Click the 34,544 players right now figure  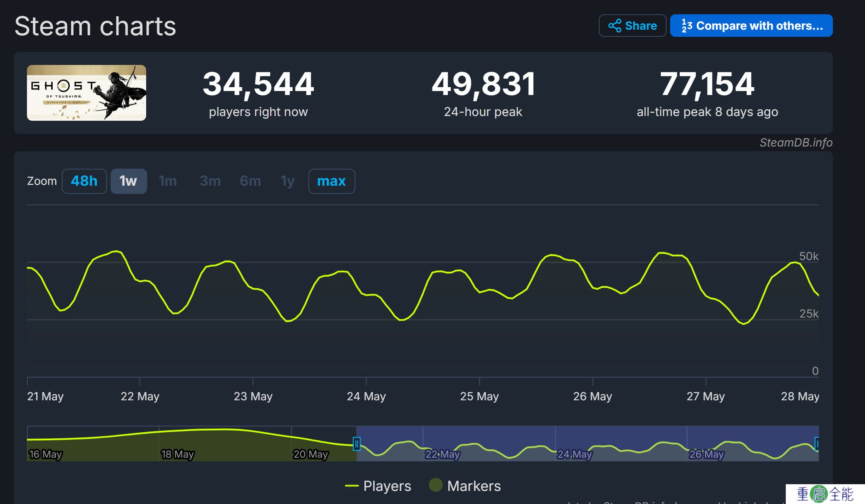pos(258,84)
